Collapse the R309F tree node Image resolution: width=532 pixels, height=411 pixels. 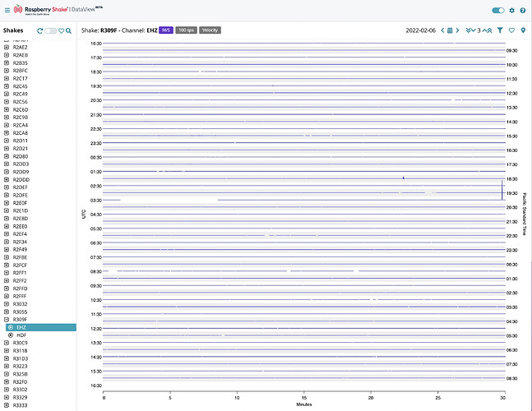[x=6, y=320]
